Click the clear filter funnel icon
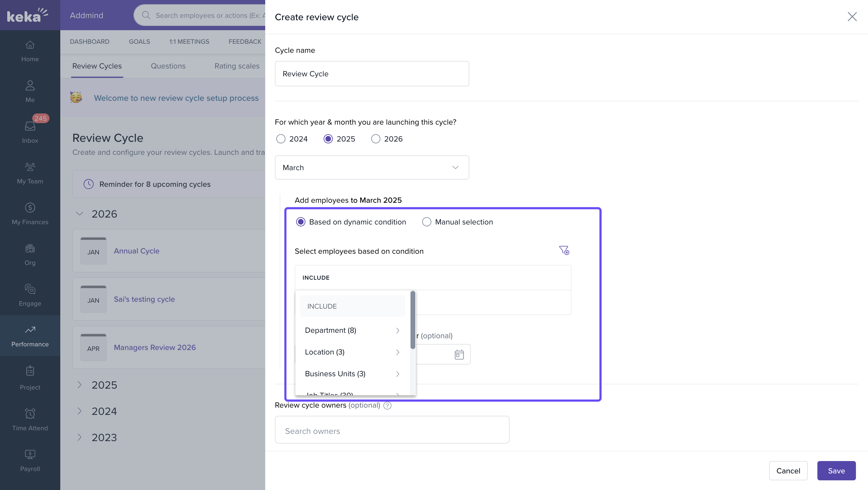The height and width of the screenshot is (490, 868). 564,250
